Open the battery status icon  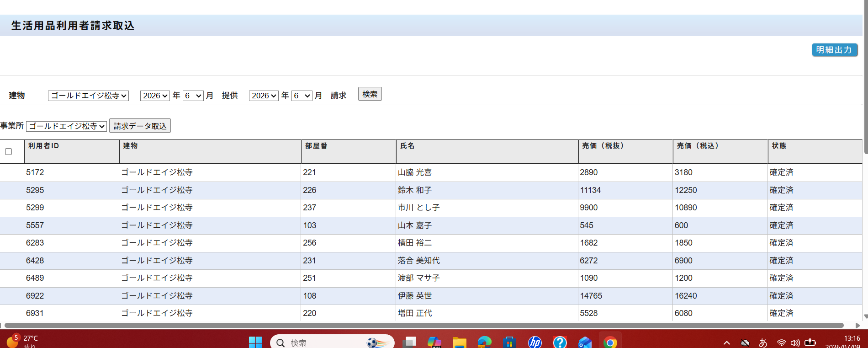(810, 342)
